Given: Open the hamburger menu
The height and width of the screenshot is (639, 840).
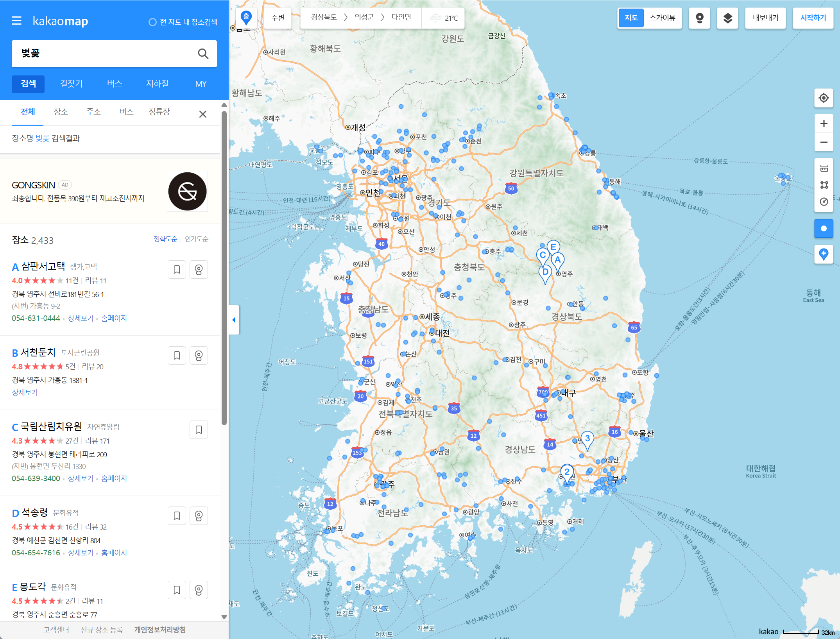Looking at the screenshot, I should (x=16, y=21).
